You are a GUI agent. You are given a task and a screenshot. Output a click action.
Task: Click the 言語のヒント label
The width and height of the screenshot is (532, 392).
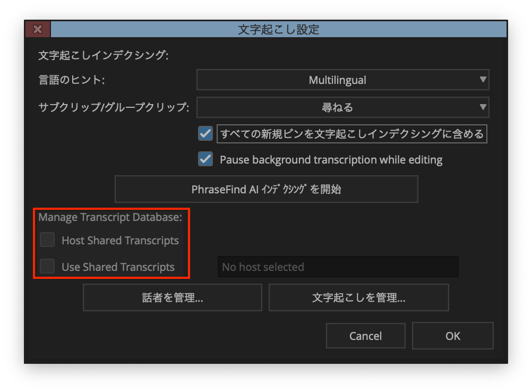pyautogui.click(x=72, y=80)
